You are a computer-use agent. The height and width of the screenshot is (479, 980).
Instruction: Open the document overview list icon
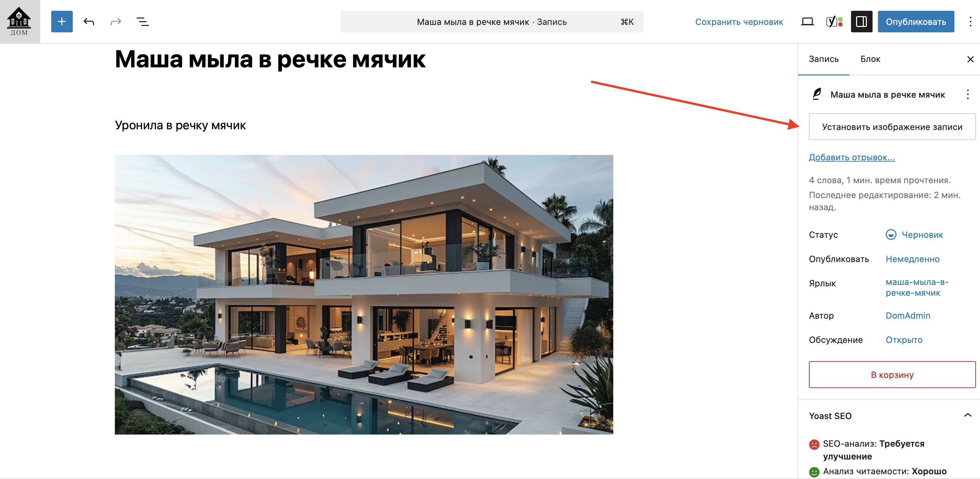tap(143, 22)
